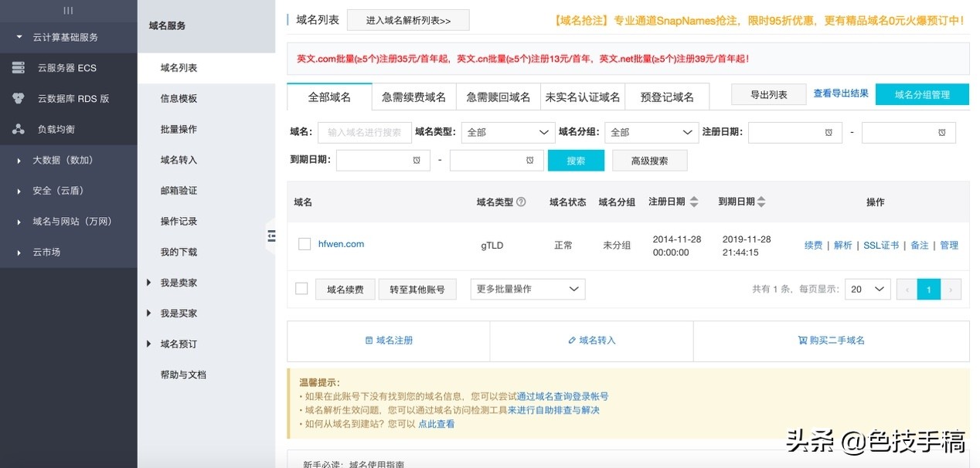Expand the 我是卖家 section

178,283
